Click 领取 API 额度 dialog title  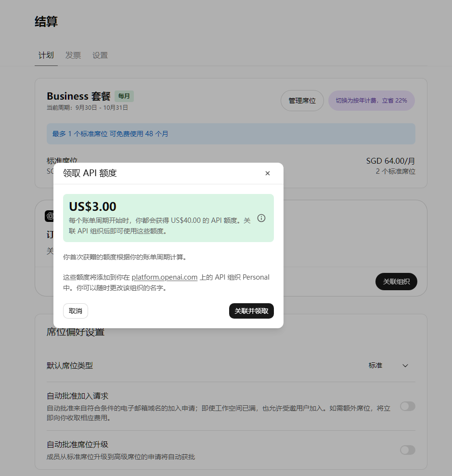click(90, 173)
